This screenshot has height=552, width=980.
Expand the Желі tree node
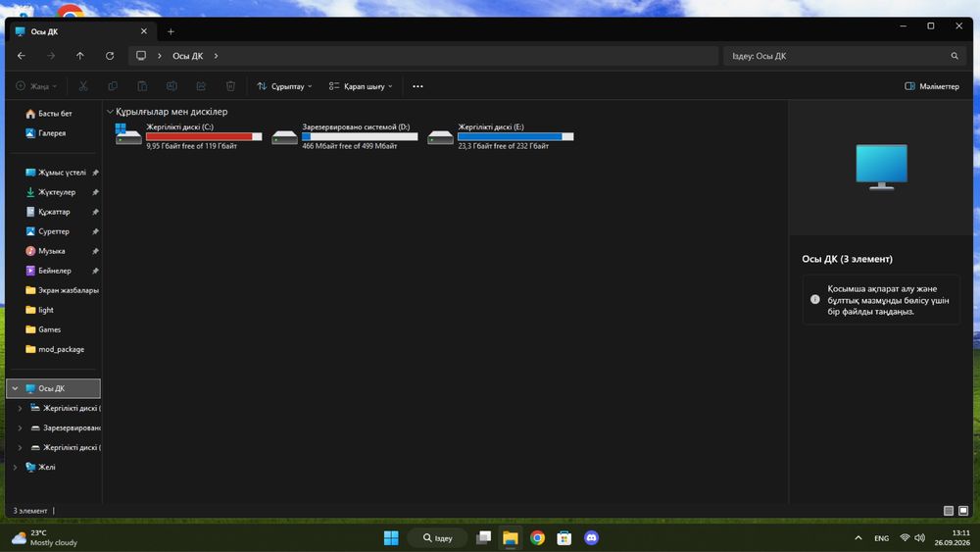15,467
